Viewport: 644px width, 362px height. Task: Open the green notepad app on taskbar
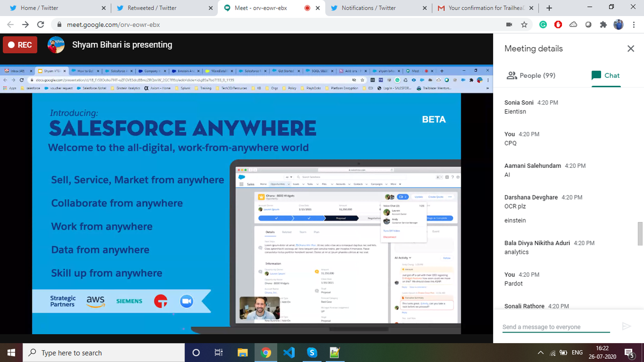coord(334,352)
